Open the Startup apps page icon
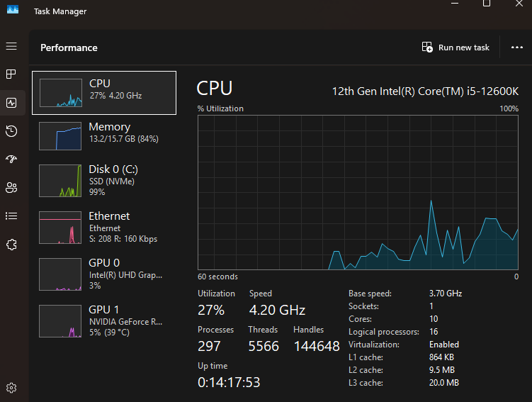The width and height of the screenshot is (532, 402). tap(11, 159)
